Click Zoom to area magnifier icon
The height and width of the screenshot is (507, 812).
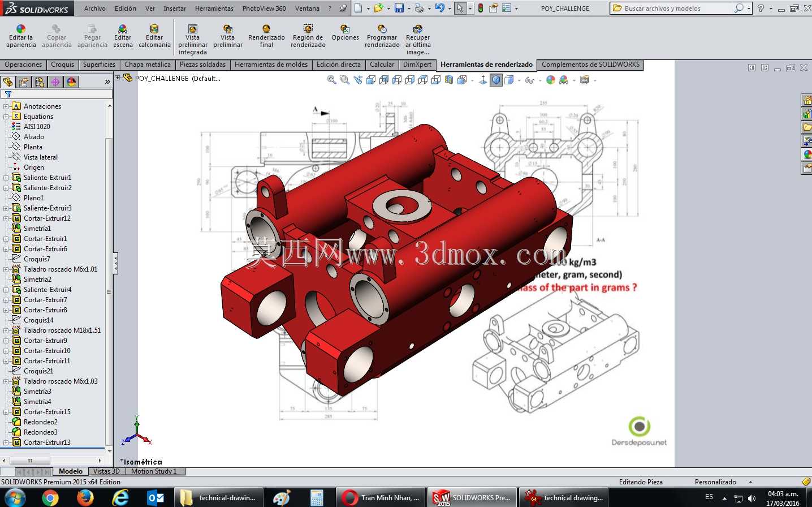coord(345,80)
